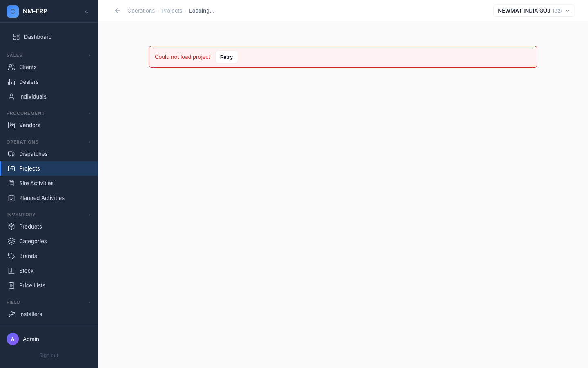Click the Price Lists receipt icon
Viewport: 588px width, 368px height.
pos(11,285)
